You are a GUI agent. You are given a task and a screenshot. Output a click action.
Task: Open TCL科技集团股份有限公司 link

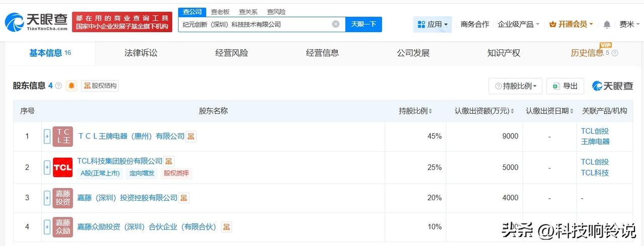coord(120,161)
